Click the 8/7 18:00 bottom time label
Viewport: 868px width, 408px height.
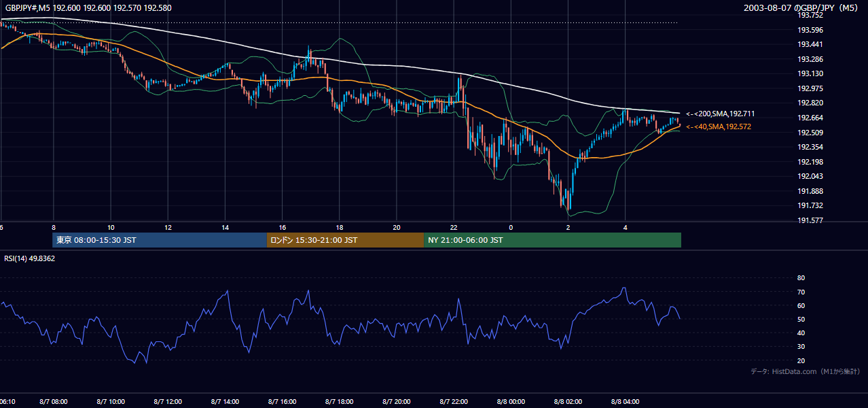(340, 402)
